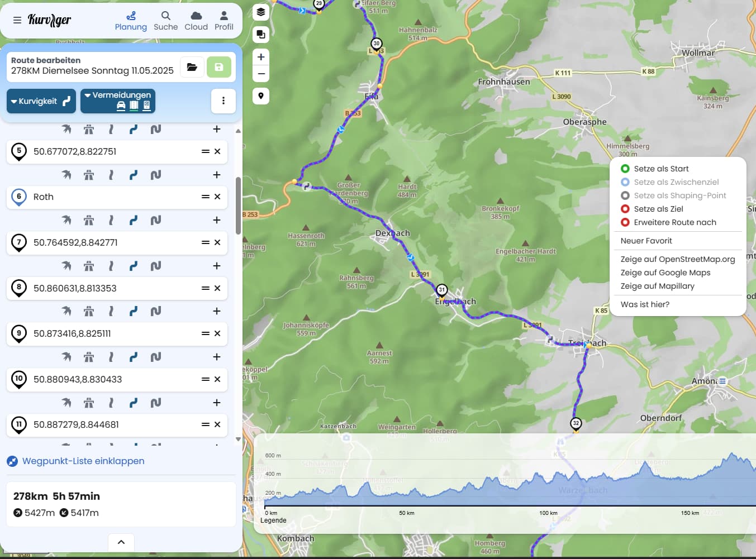Open the hamburger menu next to Kurviger logo
Viewport: 756px width, 559px height.
tap(17, 20)
